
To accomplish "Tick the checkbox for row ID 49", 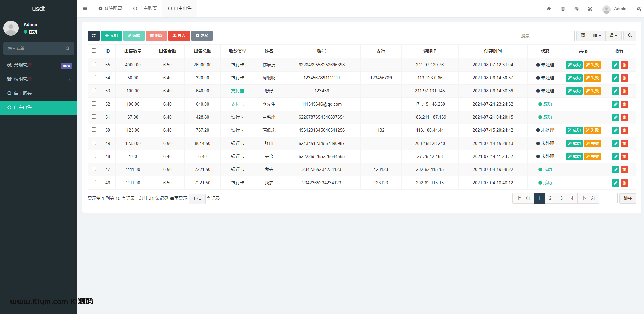I will click(x=94, y=143).
